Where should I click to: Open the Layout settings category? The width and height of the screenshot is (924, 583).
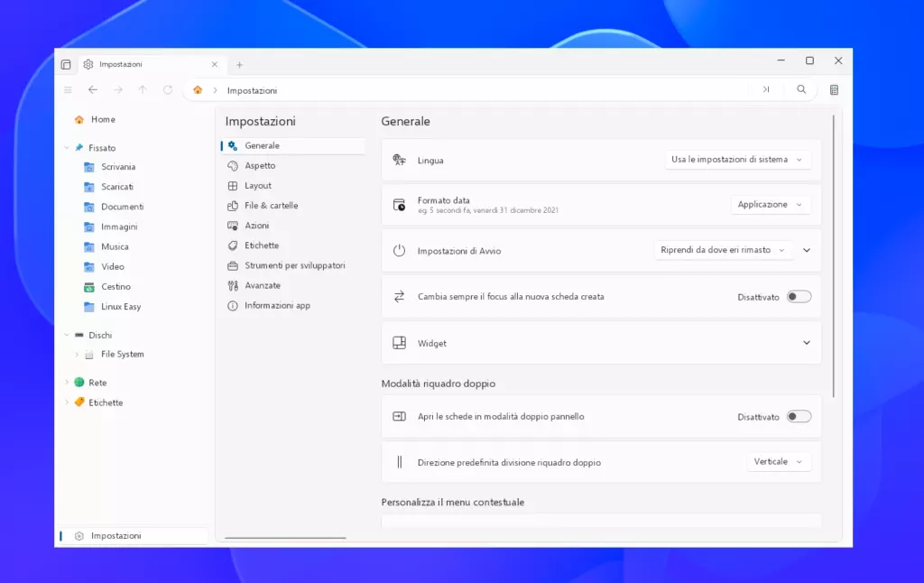coord(293,186)
